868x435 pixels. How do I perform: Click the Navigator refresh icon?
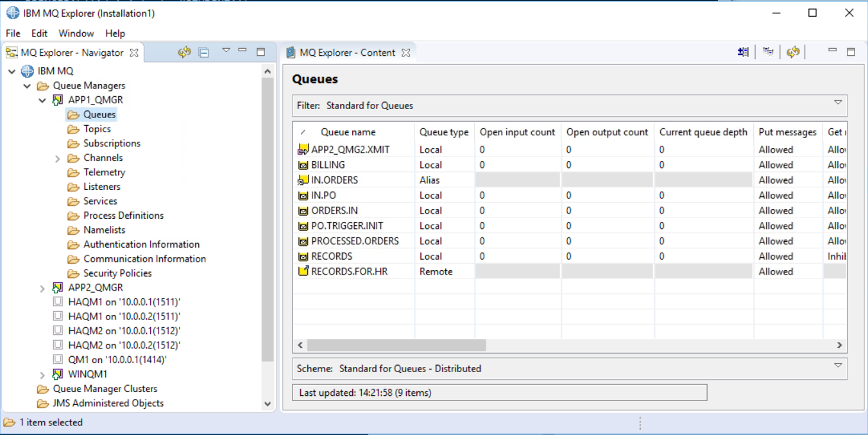click(x=185, y=53)
